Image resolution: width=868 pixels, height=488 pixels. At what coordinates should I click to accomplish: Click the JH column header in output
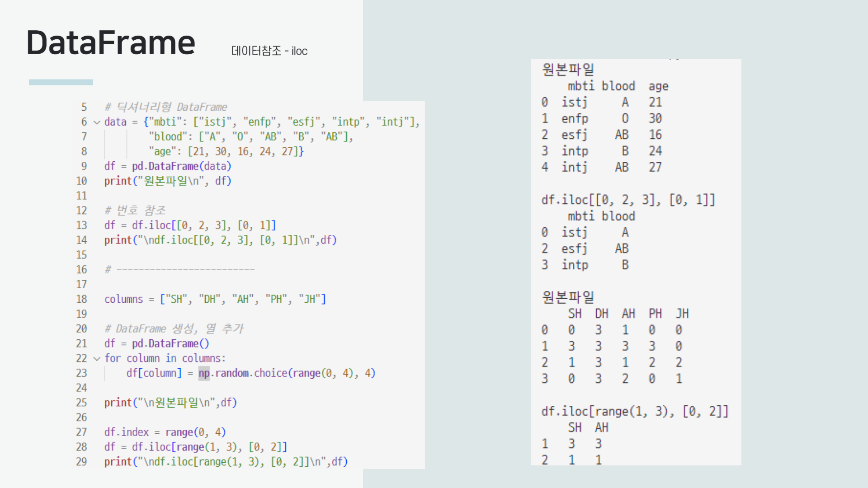click(682, 314)
